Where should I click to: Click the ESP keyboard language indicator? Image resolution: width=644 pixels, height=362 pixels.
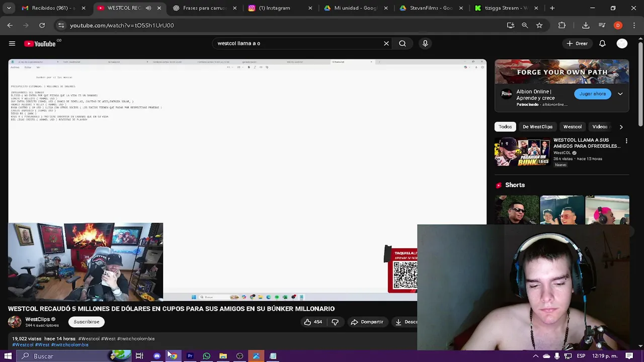point(581,356)
